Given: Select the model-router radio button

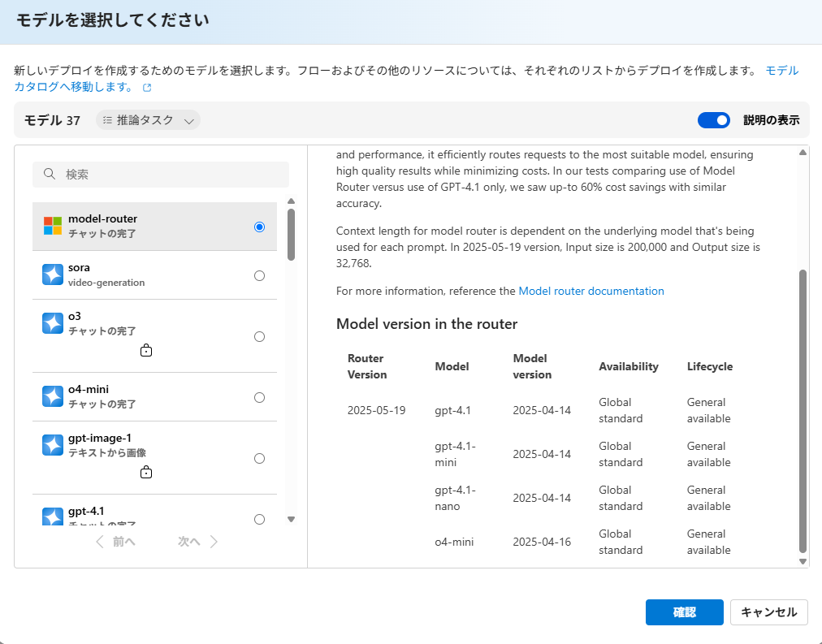Looking at the screenshot, I should click(x=259, y=227).
